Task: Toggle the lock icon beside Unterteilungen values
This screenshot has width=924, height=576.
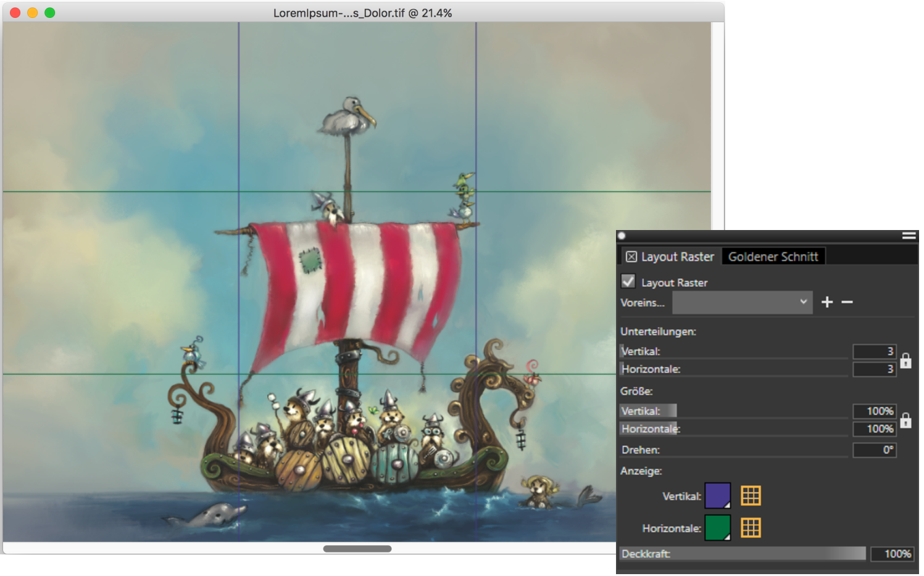Action: pos(905,360)
